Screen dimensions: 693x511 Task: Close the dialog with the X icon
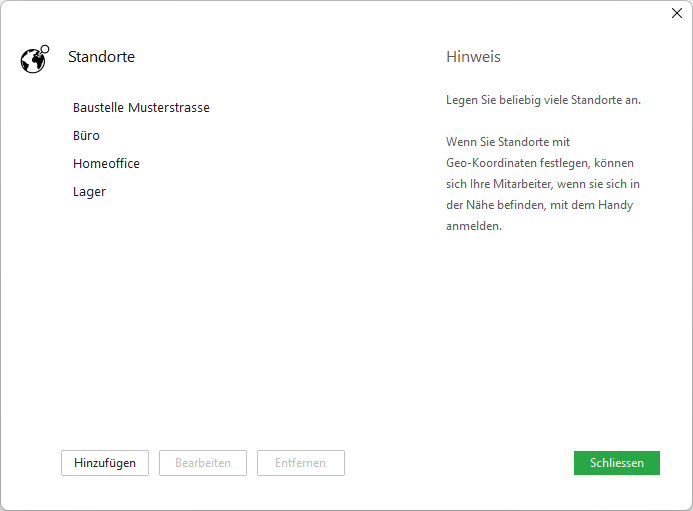pos(676,13)
